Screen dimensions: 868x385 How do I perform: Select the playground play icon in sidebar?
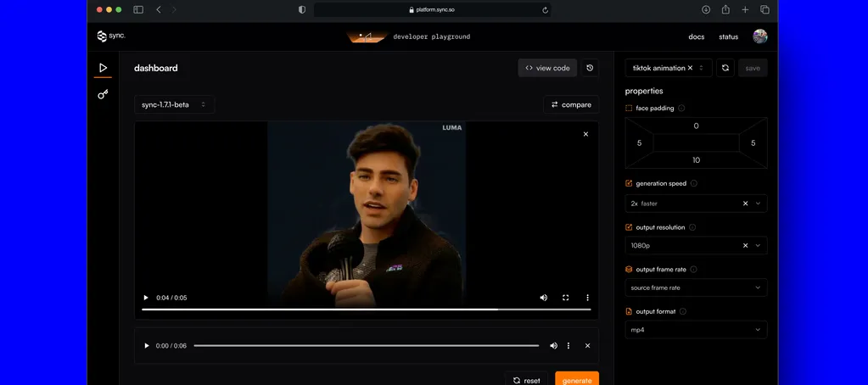pyautogui.click(x=103, y=68)
